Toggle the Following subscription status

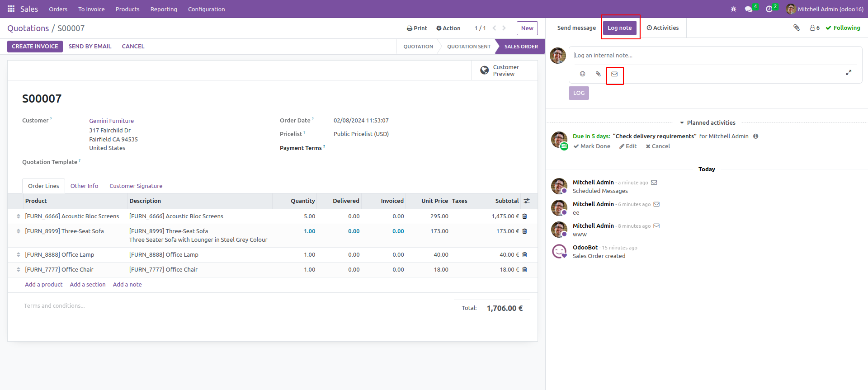[x=843, y=28]
